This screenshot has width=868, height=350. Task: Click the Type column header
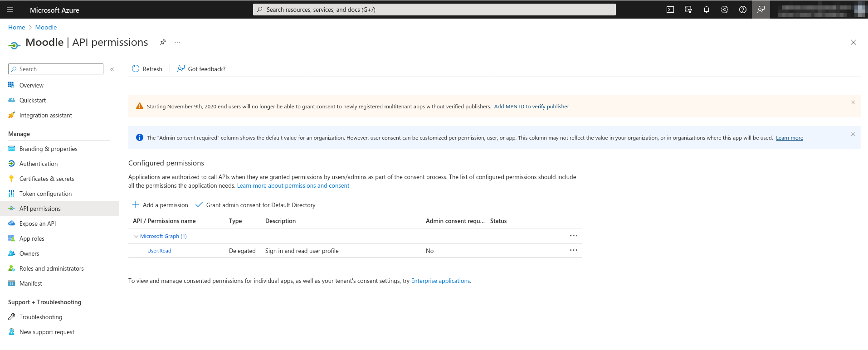pyautogui.click(x=235, y=221)
